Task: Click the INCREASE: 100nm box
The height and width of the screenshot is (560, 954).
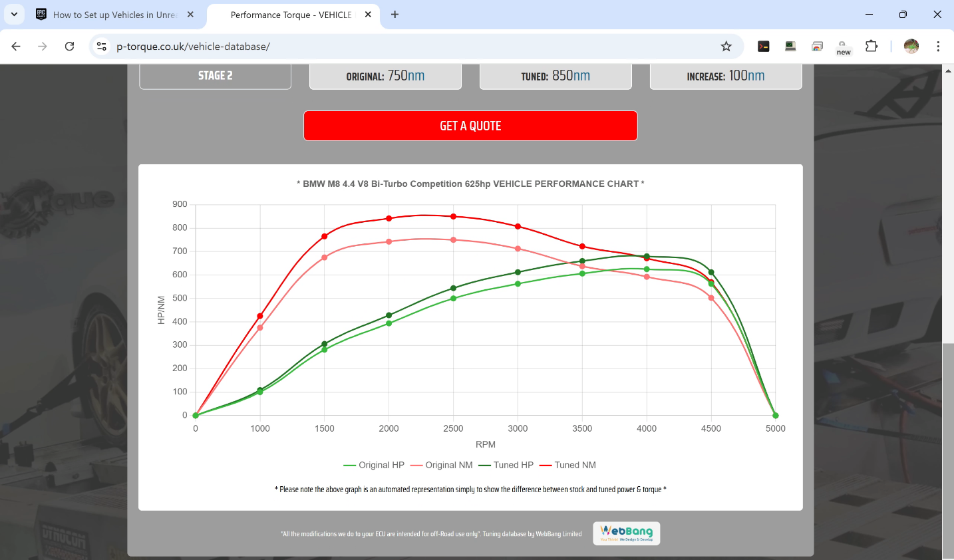Action: 726,76
